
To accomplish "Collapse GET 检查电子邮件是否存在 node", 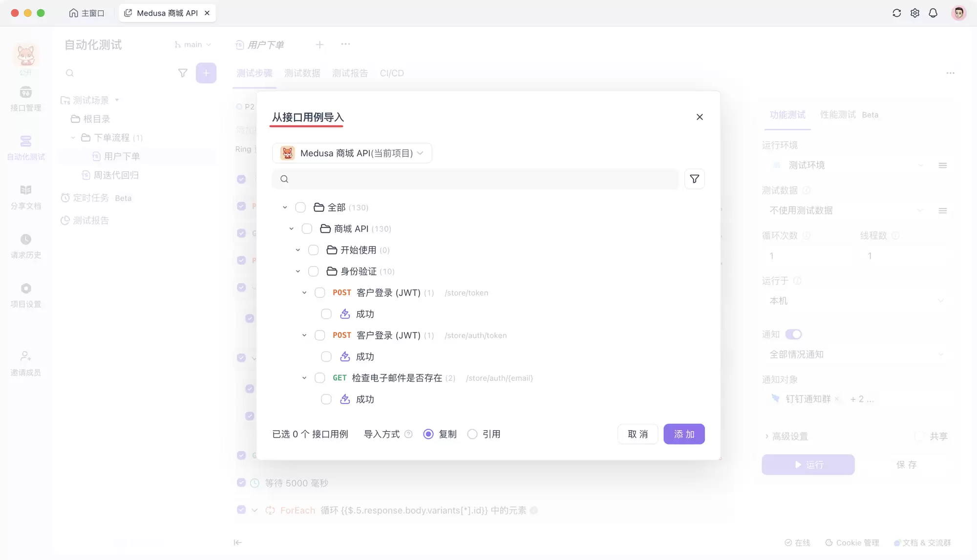I will tap(304, 378).
